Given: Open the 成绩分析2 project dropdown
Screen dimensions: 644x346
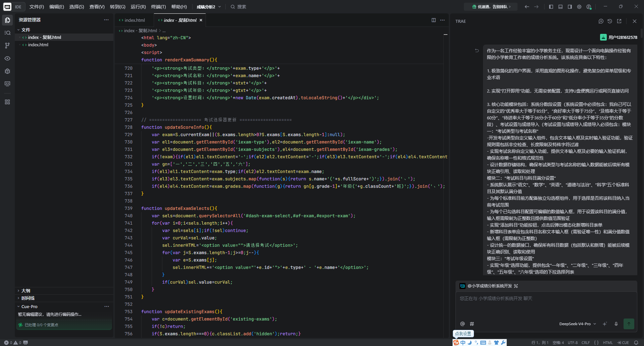Looking at the screenshot, I should (x=209, y=7).
